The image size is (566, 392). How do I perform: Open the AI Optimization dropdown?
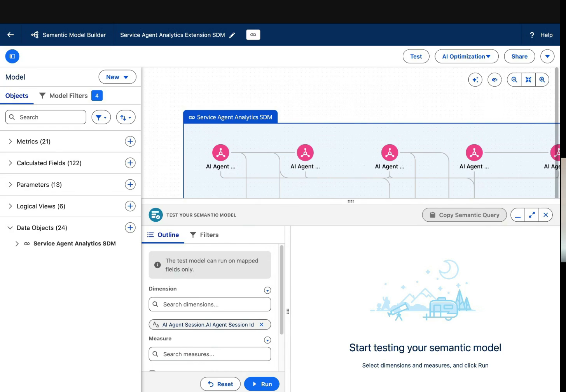pyautogui.click(x=466, y=56)
